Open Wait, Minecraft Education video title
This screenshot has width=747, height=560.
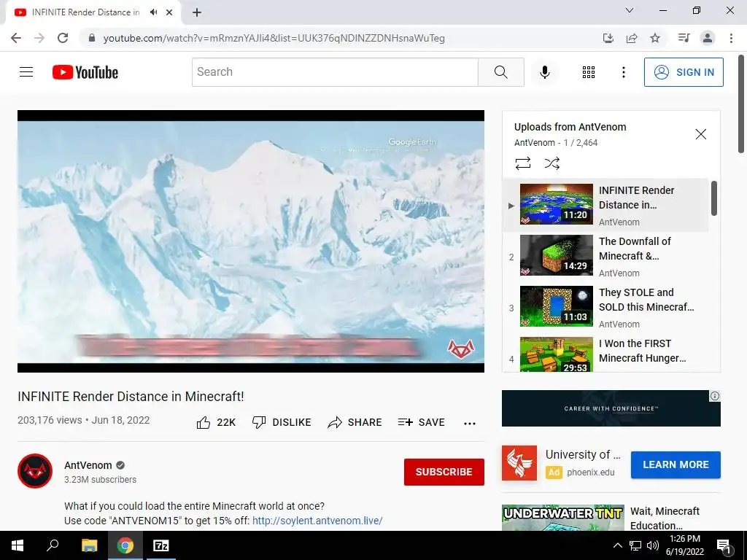coord(665,518)
